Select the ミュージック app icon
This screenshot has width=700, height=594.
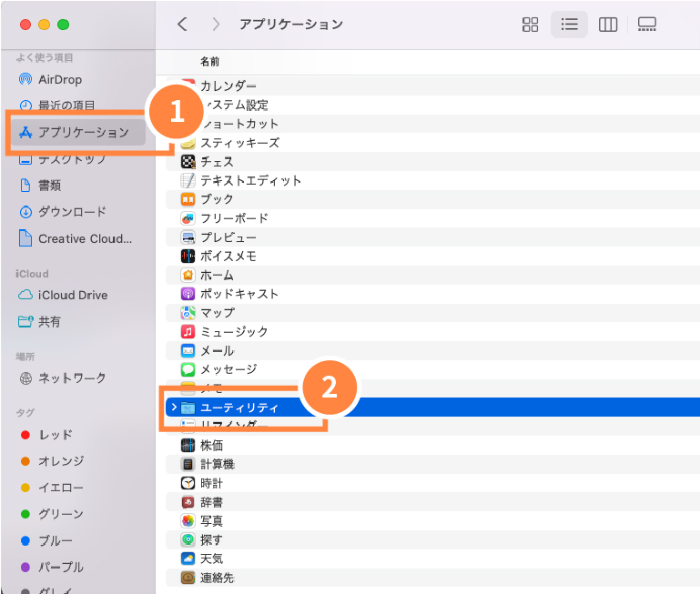point(188,332)
